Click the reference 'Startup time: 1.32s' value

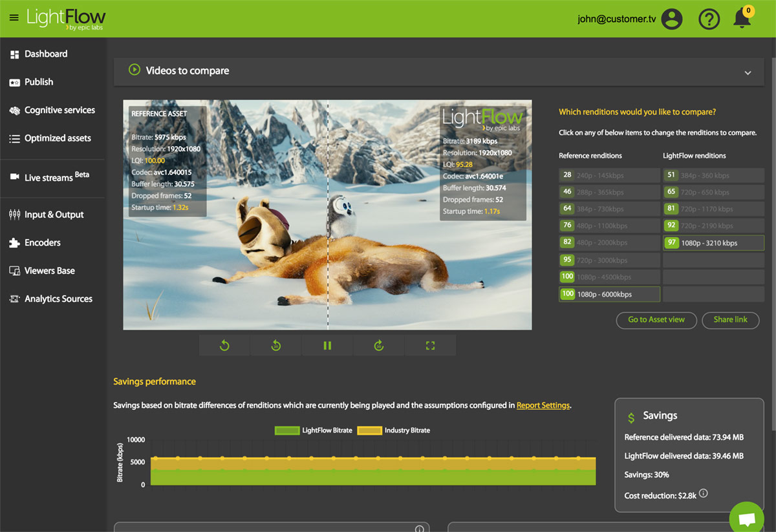(160, 207)
